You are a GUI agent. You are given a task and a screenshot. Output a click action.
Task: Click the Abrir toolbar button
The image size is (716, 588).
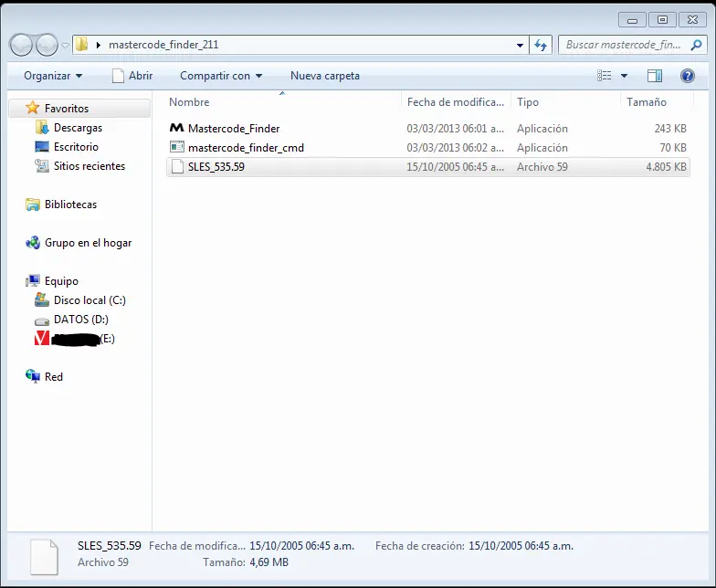pos(132,76)
